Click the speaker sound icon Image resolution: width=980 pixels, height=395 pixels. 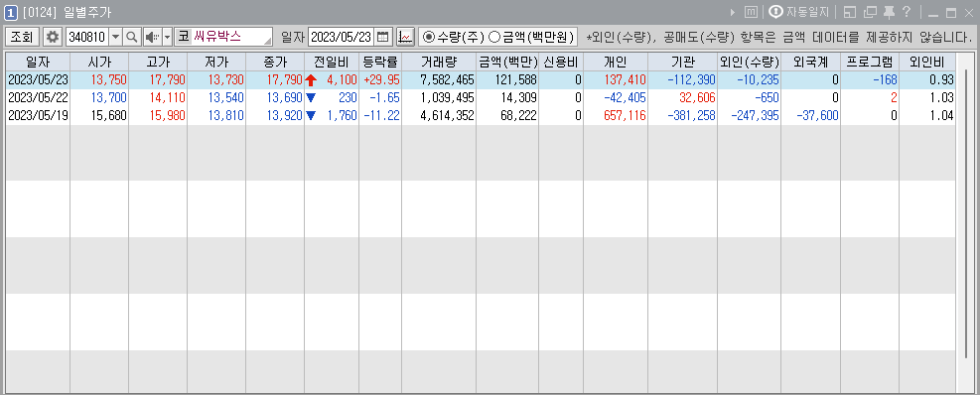pyautogui.click(x=152, y=37)
